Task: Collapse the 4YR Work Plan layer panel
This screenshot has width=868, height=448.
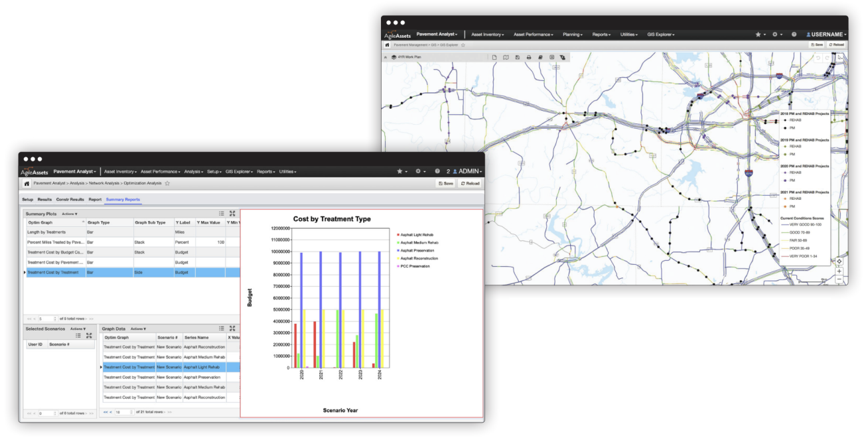Action: (x=386, y=57)
